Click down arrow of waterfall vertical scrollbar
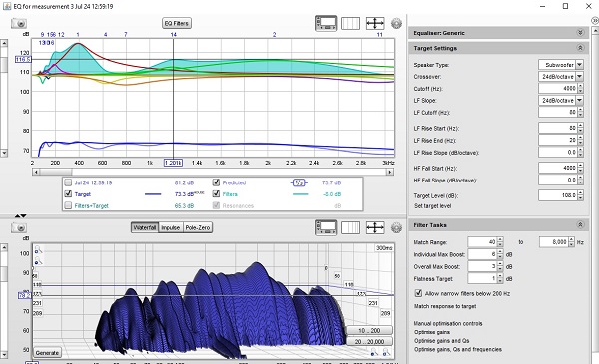The image size is (599, 364). (x=4, y=355)
